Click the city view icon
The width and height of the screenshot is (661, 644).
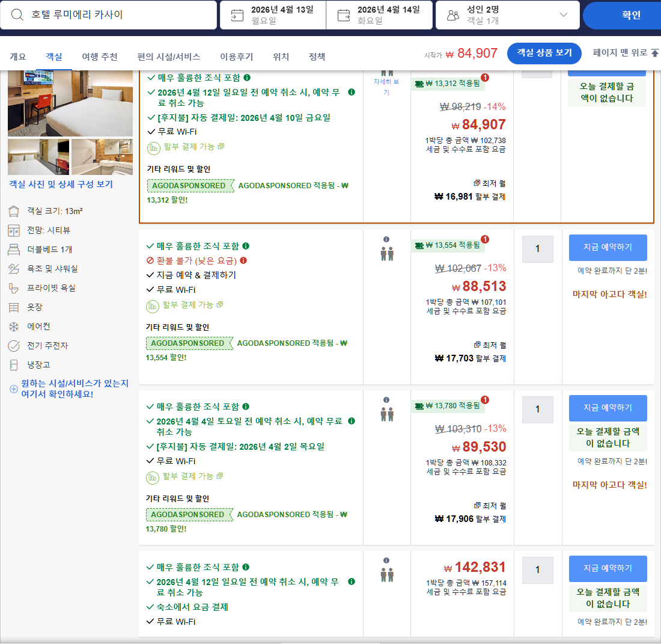(x=14, y=230)
